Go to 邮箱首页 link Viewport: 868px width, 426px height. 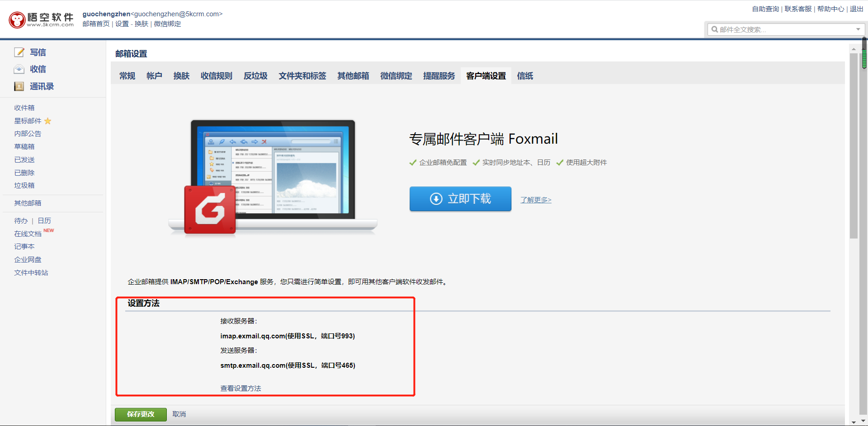[x=96, y=24]
